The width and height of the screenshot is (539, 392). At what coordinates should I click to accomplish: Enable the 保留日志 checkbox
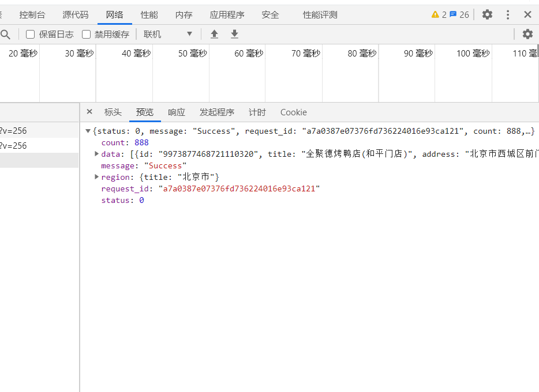(31, 35)
